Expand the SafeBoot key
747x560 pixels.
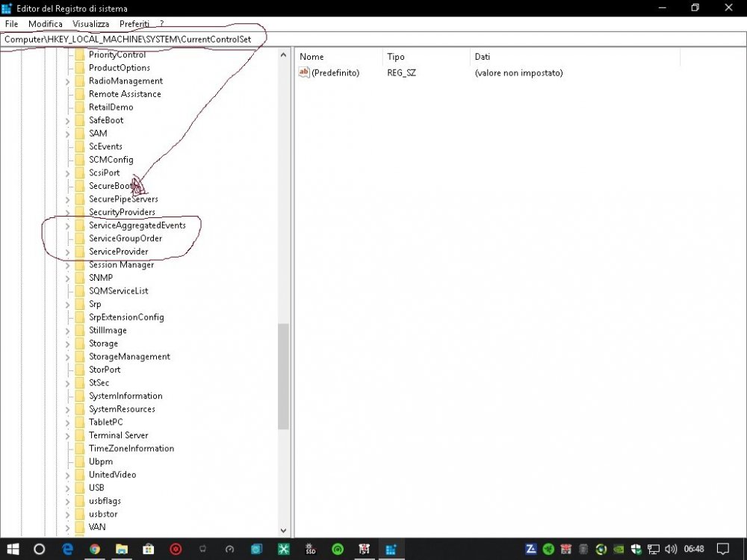pyautogui.click(x=67, y=121)
